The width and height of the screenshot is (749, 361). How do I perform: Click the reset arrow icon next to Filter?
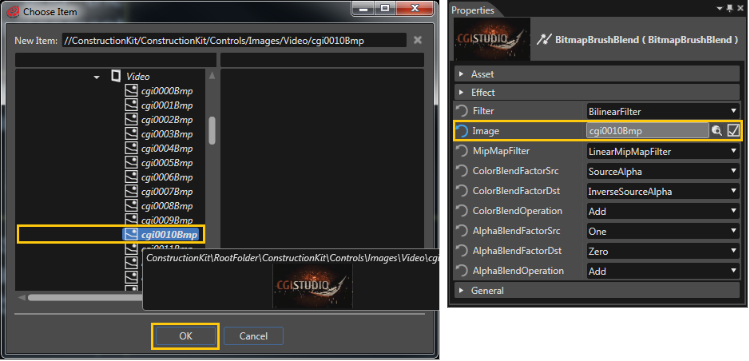coord(462,111)
